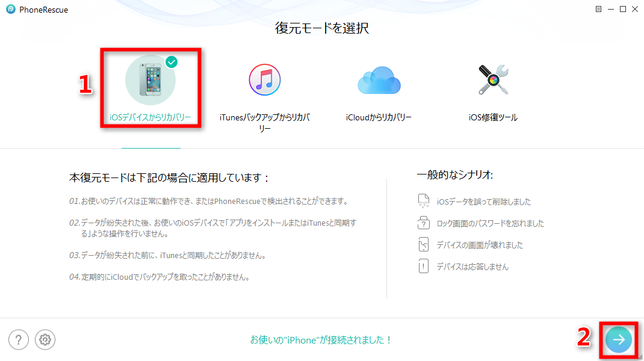The image size is (644, 361).
Task: Click the broken screen scenario icon
Action: 424,244
